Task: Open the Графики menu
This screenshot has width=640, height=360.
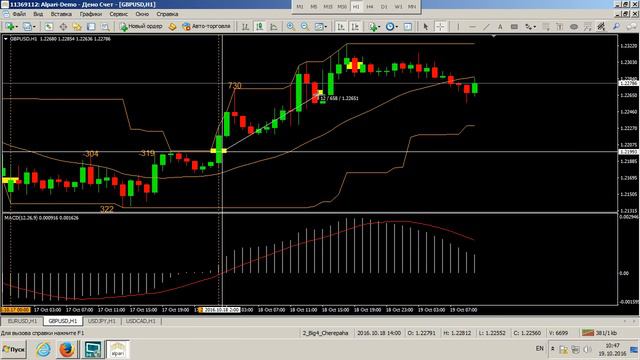Action: click(91, 14)
